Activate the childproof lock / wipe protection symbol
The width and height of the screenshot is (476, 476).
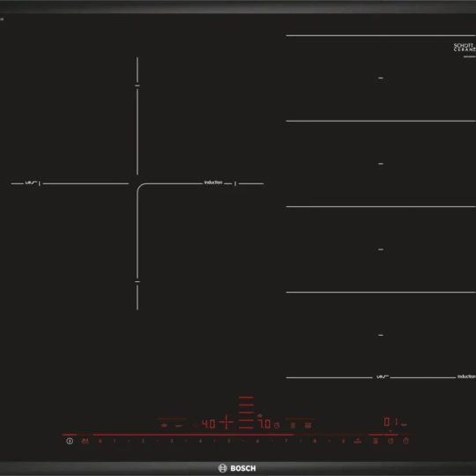[x=86, y=441]
